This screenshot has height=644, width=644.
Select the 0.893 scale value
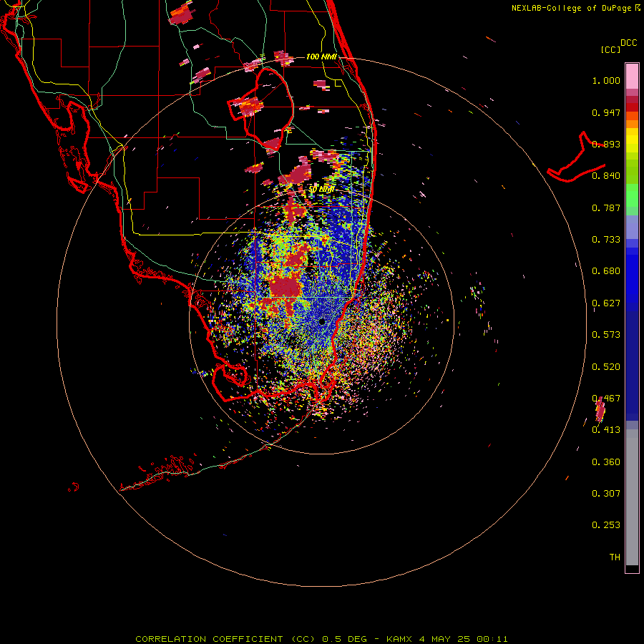[x=606, y=144]
